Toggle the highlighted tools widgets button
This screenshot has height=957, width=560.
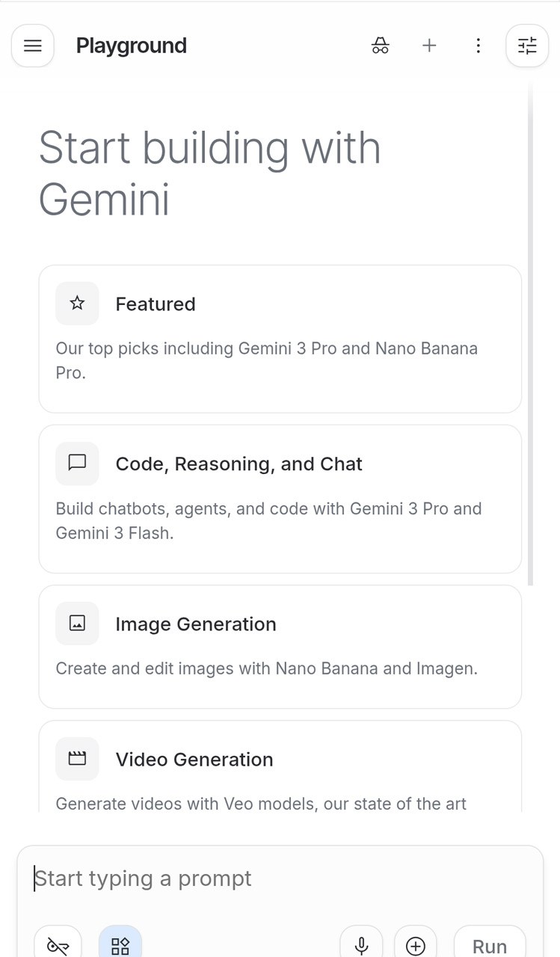[x=120, y=946]
